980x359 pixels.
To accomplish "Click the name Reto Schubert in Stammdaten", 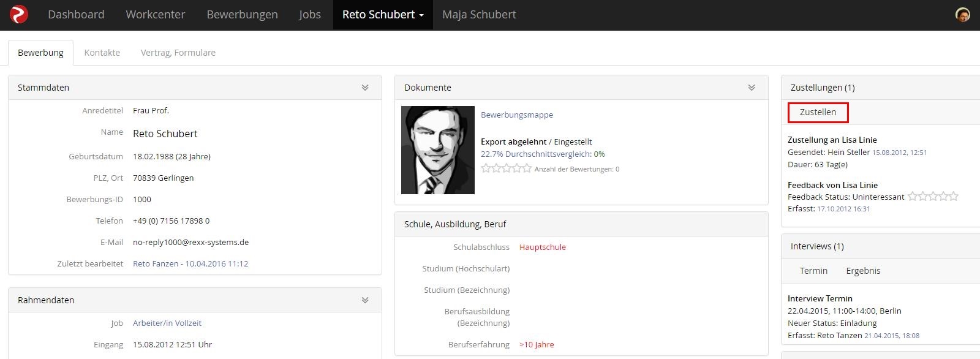I will [165, 134].
